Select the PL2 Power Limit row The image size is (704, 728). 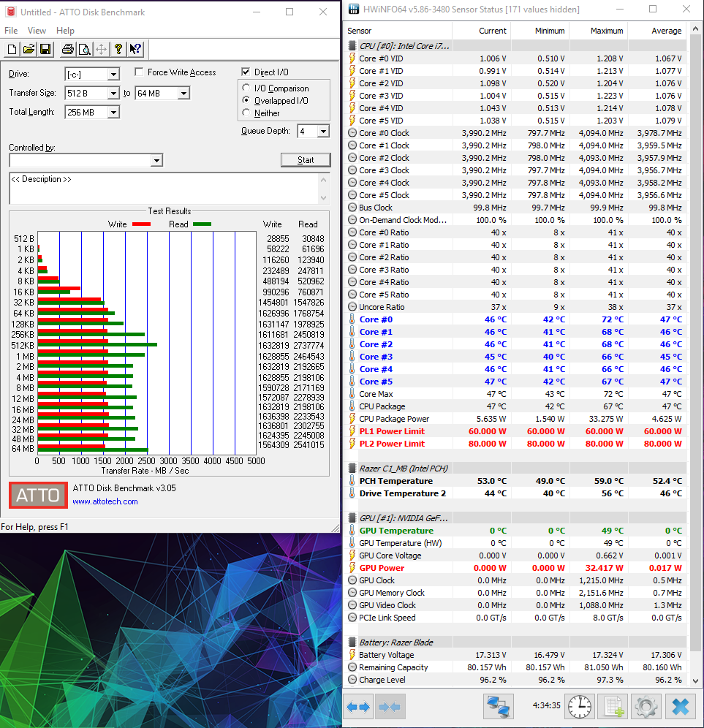[x=515, y=444]
